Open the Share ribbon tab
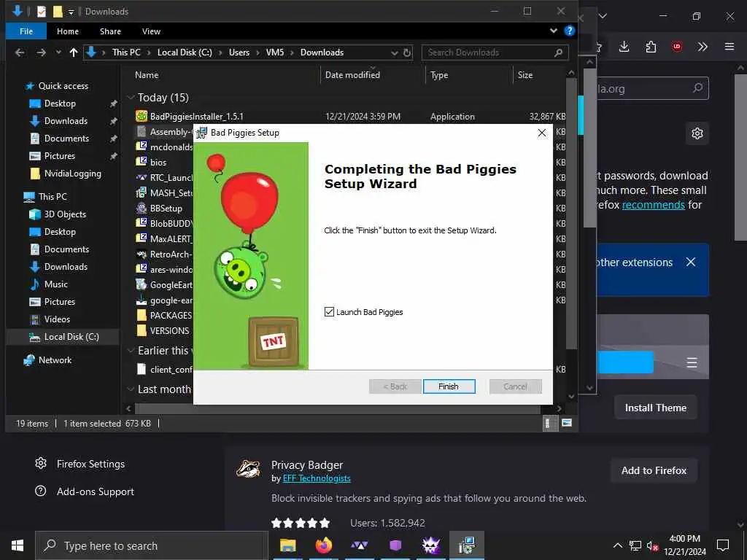 pyautogui.click(x=111, y=31)
